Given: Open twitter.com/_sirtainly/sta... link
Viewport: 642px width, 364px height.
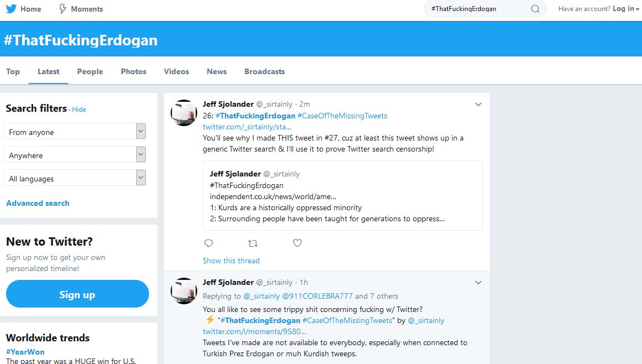Looking at the screenshot, I should click(x=247, y=127).
